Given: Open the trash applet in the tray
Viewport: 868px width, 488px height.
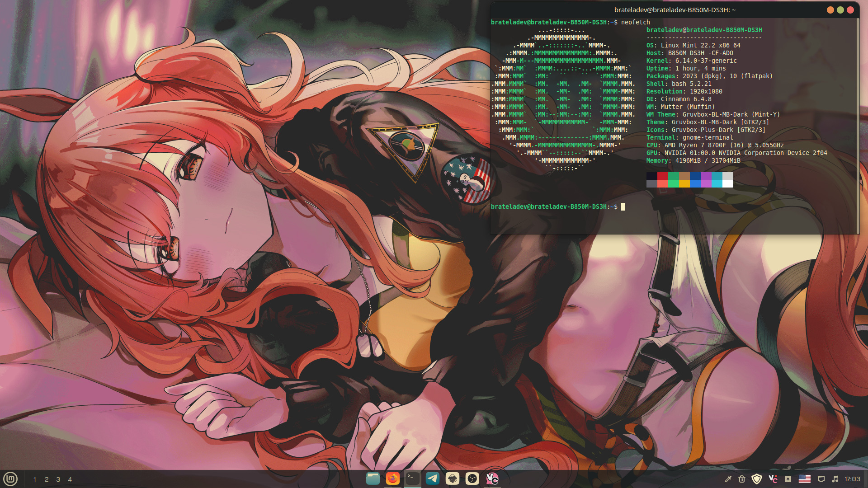Looking at the screenshot, I should (742, 479).
